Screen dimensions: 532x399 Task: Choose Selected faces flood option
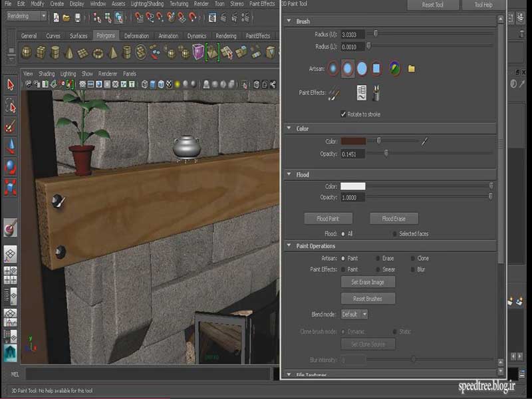[395, 234]
